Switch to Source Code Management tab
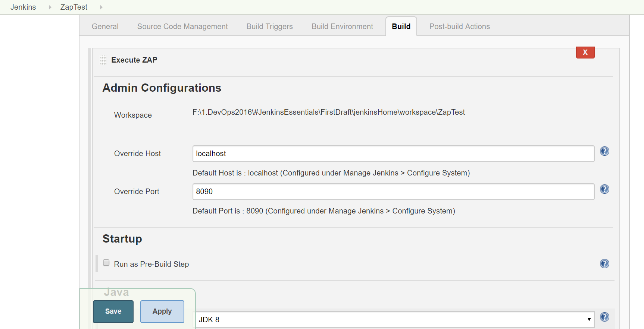This screenshot has width=644, height=329. pos(182,26)
